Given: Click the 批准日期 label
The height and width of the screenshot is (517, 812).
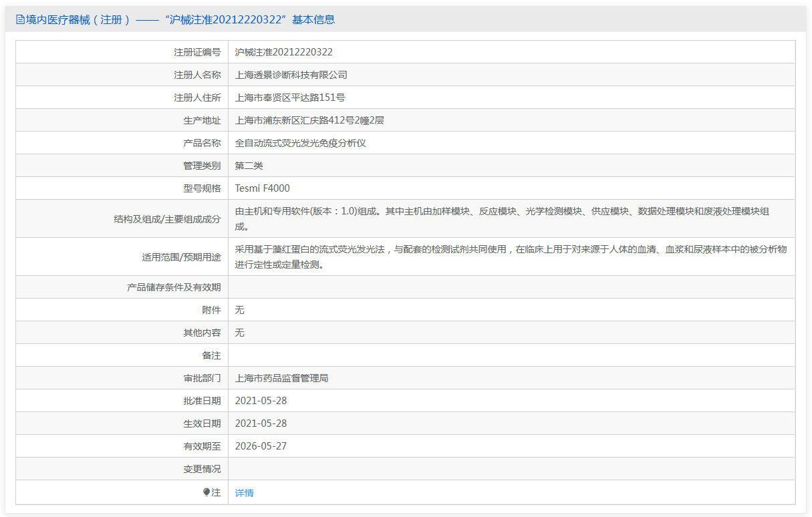Looking at the screenshot, I should [x=202, y=401].
